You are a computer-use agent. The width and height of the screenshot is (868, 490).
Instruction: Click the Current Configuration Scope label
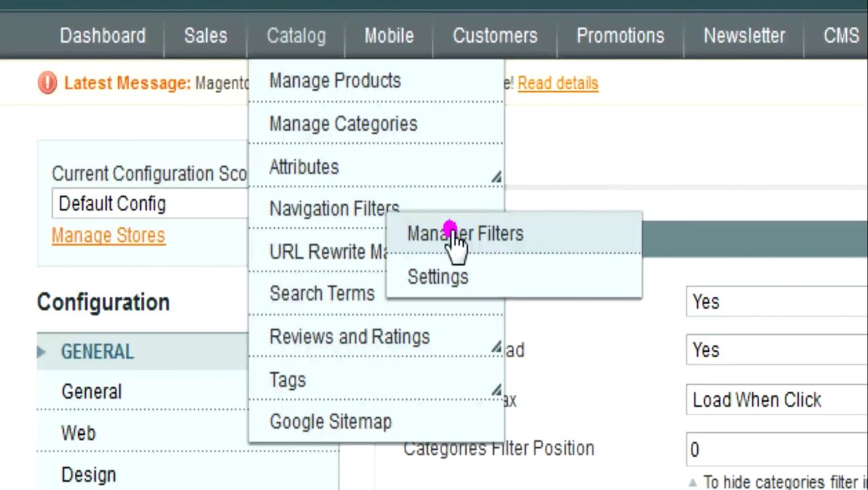[x=150, y=174]
